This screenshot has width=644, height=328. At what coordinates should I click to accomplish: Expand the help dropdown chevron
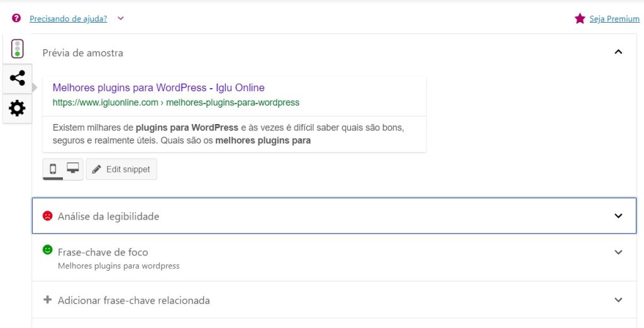coord(120,18)
